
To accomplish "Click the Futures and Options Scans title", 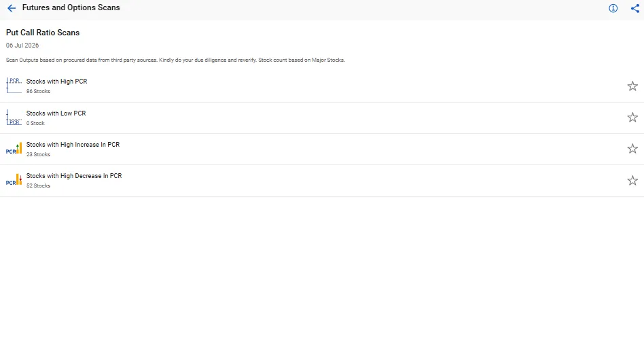I will click(71, 7).
